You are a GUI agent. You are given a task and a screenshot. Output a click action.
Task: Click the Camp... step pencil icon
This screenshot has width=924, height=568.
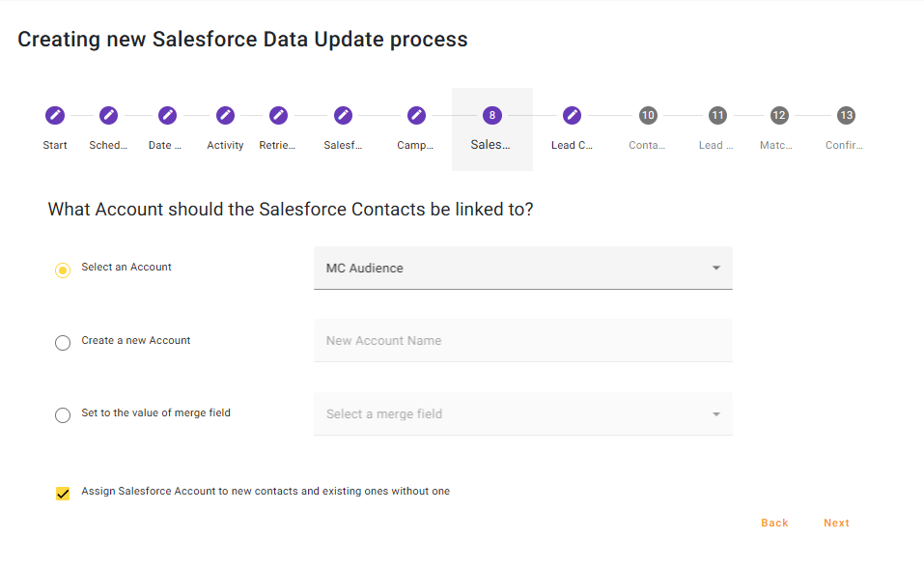coord(416,116)
